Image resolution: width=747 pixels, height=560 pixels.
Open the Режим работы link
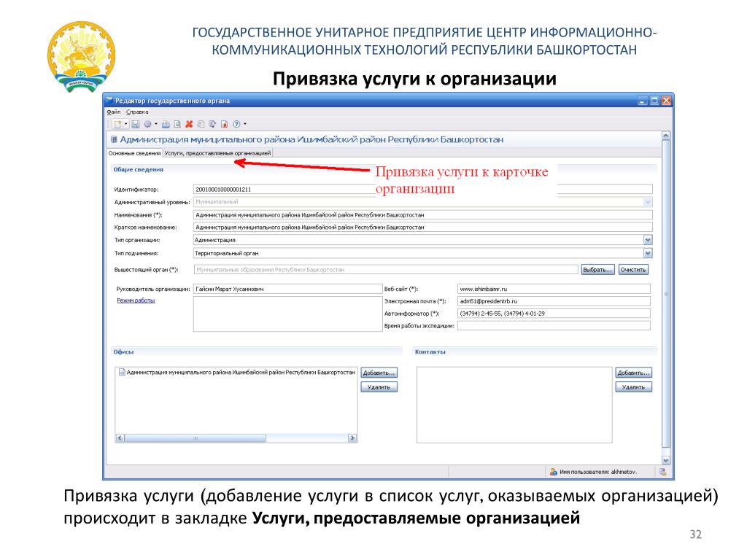[x=136, y=300]
